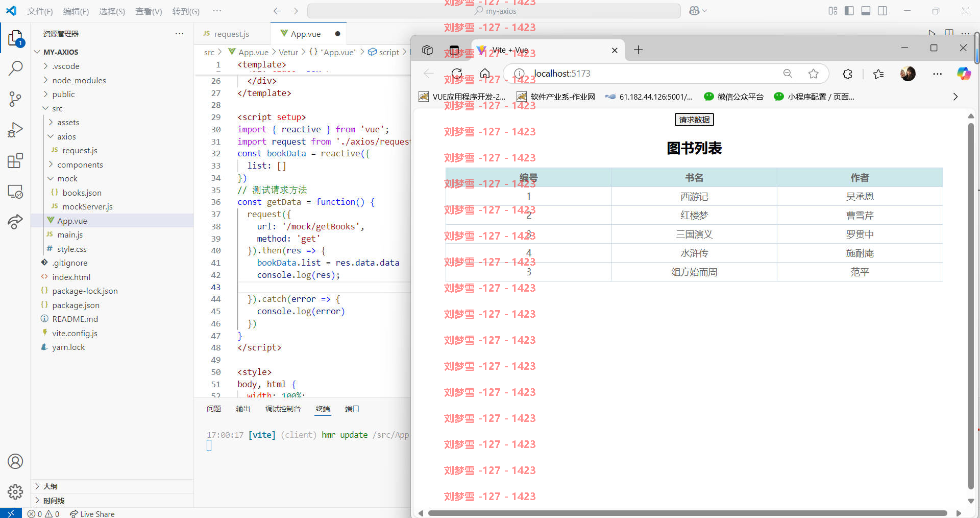Open the WeChat Official Platform bookmark
This screenshot has height=518, width=980.
coord(733,97)
